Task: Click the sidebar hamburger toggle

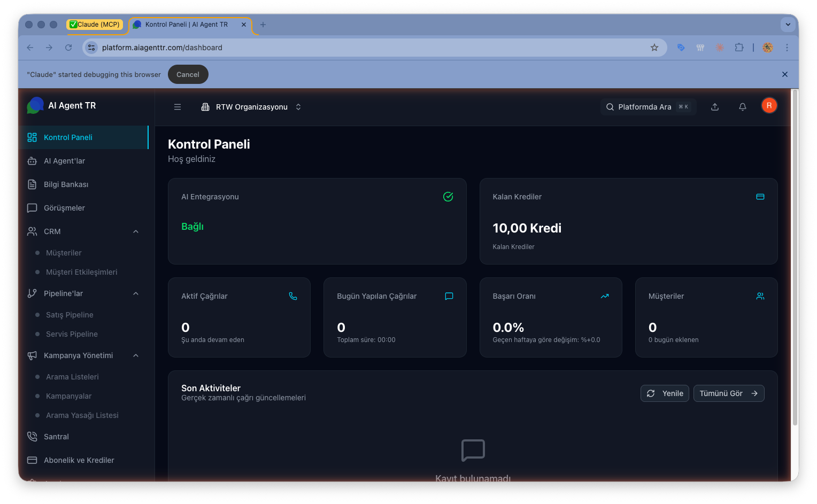Action: tap(177, 106)
